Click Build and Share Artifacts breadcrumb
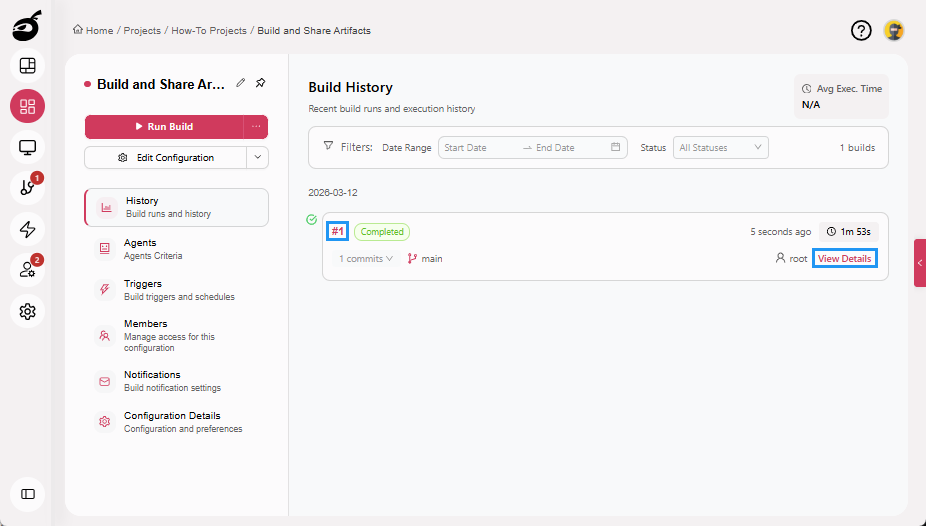This screenshot has width=926, height=526. click(314, 31)
